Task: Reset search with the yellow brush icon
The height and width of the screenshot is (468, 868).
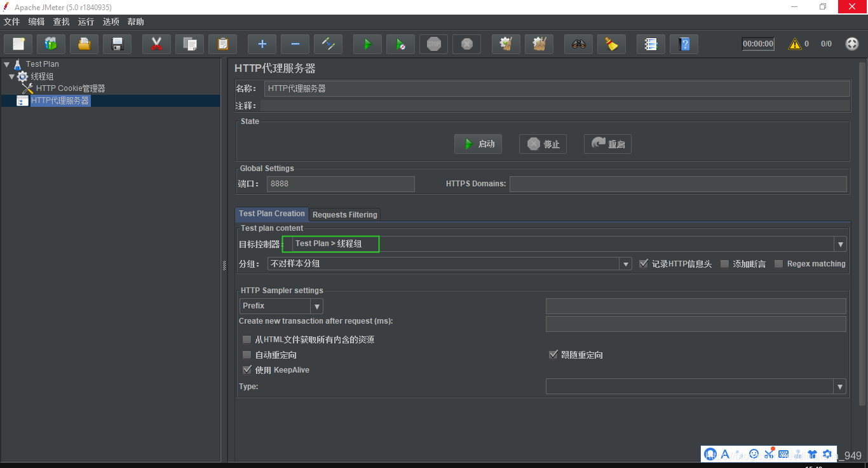Action: [611, 44]
